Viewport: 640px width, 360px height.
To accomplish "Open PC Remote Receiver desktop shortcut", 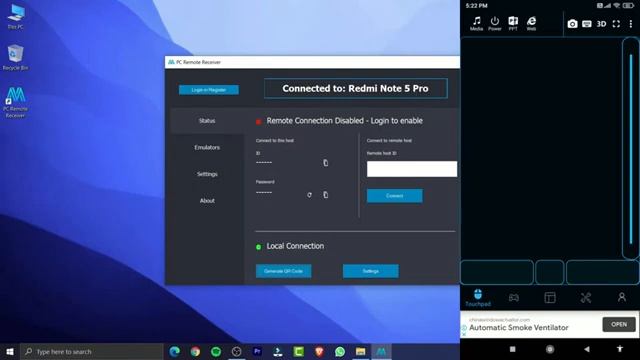I will click(x=16, y=102).
